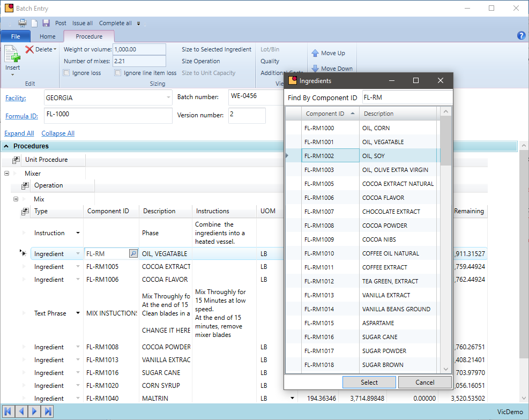Open the ingredient lookup magnifier on FL-RM row
529x420 pixels.
[133, 253]
